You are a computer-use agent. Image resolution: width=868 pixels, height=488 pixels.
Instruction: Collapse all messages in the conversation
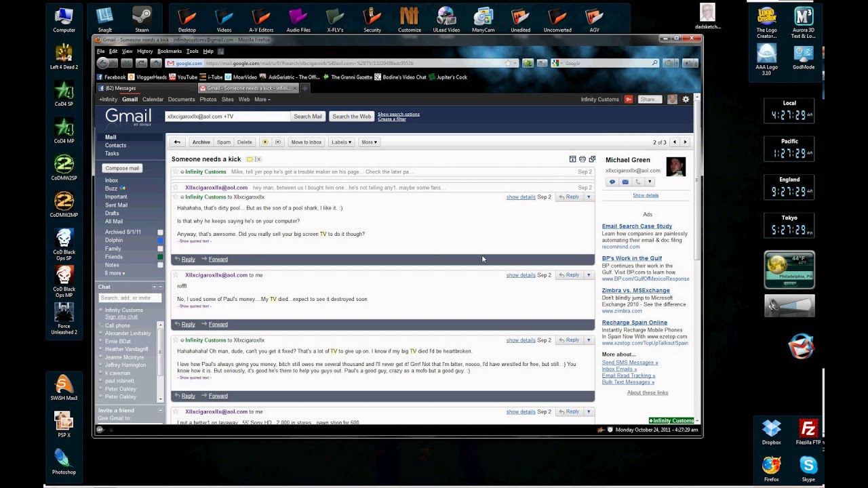(x=572, y=159)
